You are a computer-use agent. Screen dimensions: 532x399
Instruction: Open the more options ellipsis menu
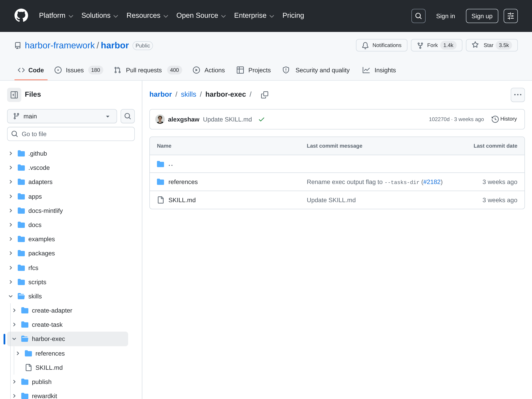tap(518, 95)
